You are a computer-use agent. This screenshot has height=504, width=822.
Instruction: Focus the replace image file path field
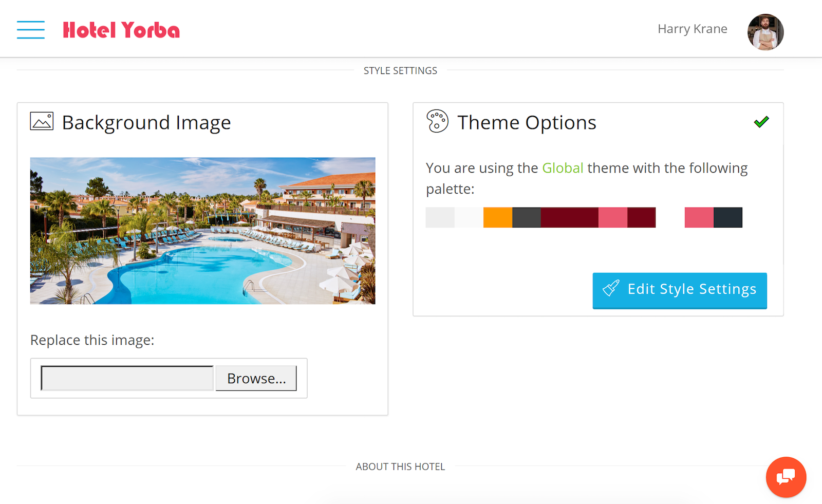coord(127,378)
